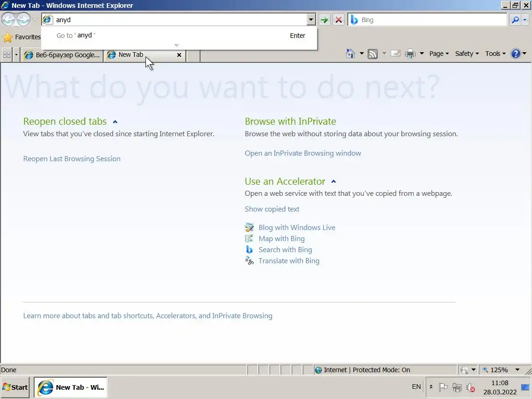Viewport: 532px width, 399px height.
Task: Expand autocomplete list with small arrow
Action: coord(176,45)
